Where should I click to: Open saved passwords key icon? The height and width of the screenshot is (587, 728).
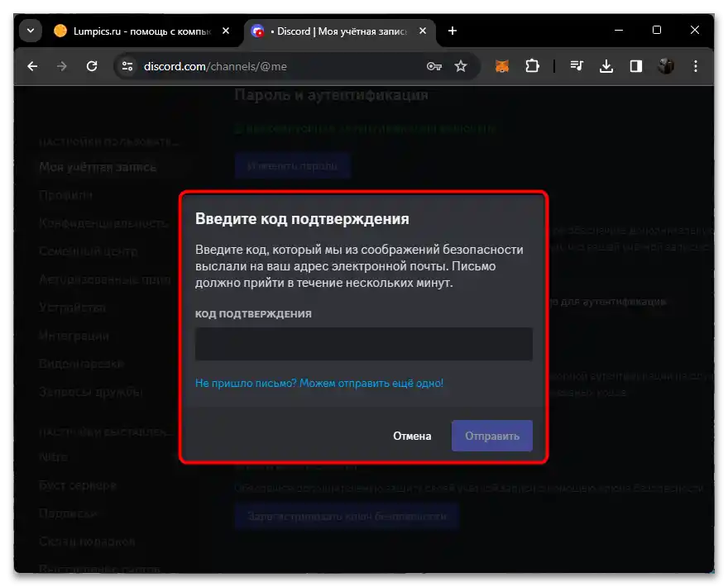[433, 66]
